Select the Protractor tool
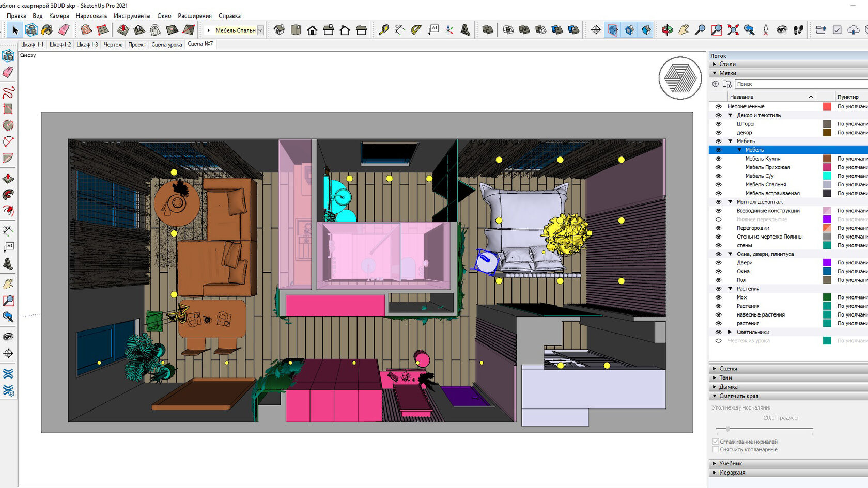The height and width of the screenshot is (488, 868). 416,30
